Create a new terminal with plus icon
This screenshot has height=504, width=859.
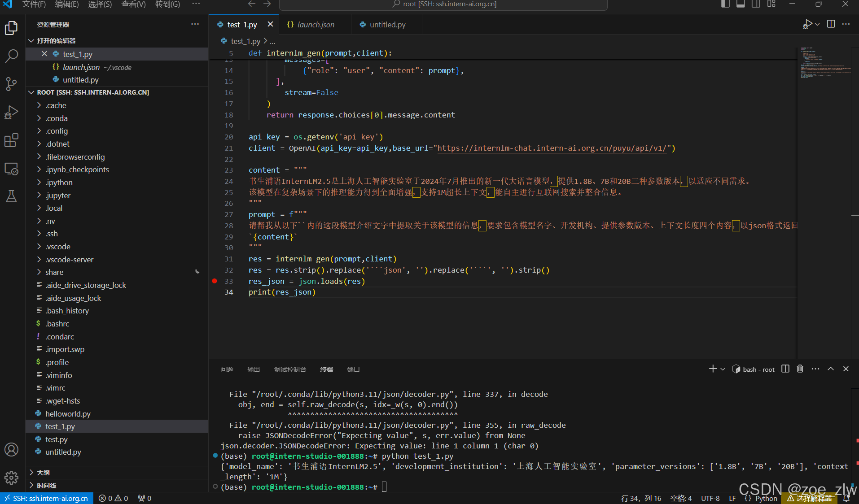tap(713, 369)
